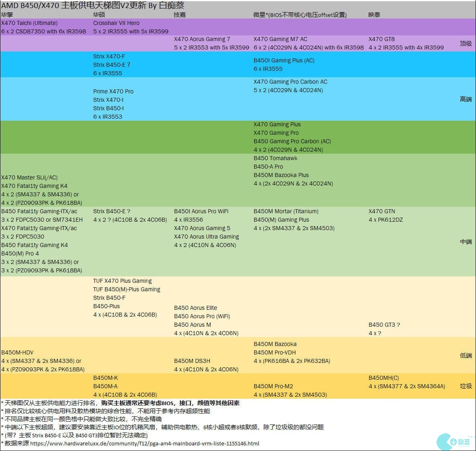The height and width of the screenshot is (451, 476).
Task: Click the '中端' tier label
Action: click(466, 242)
